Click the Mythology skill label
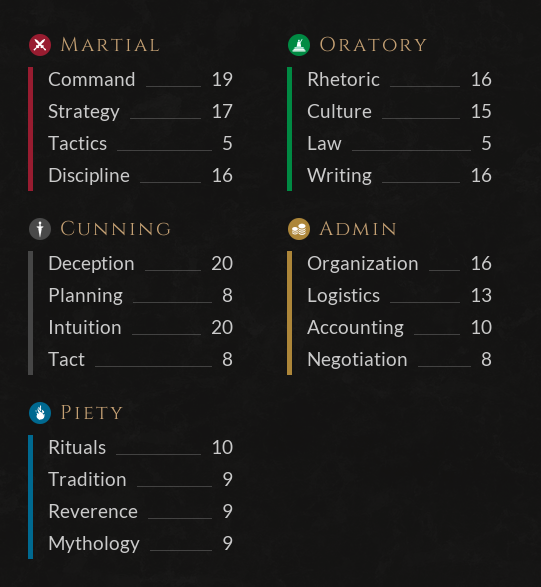The image size is (541, 587). [x=94, y=544]
